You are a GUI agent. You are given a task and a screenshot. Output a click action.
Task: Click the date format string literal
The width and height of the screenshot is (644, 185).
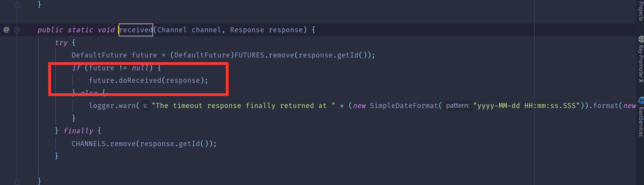(526, 106)
